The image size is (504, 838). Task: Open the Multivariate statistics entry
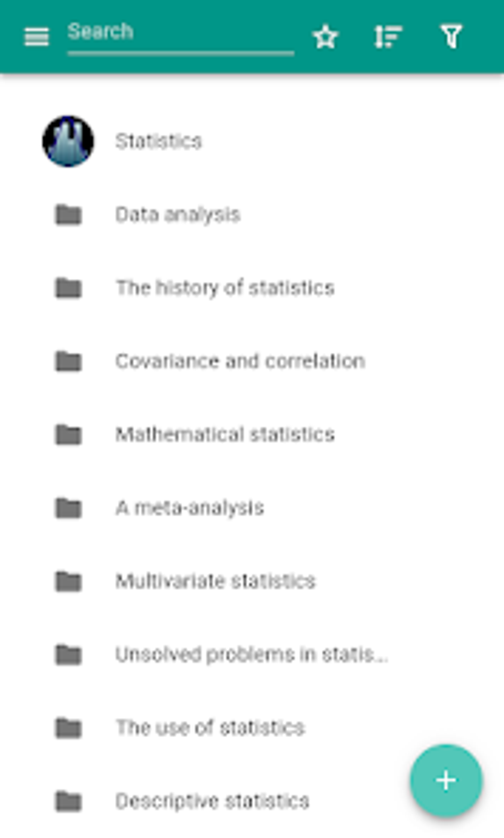coord(215,581)
